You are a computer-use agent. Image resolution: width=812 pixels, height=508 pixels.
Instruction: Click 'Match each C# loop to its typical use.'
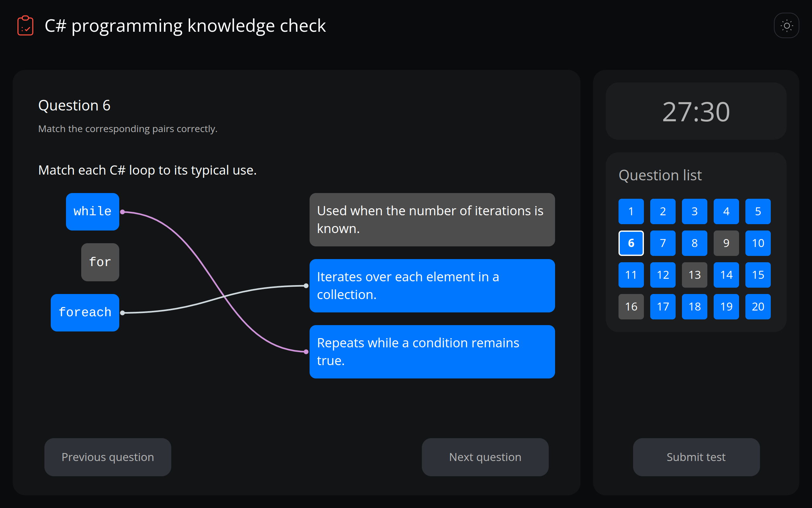pyautogui.click(x=147, y=170)
